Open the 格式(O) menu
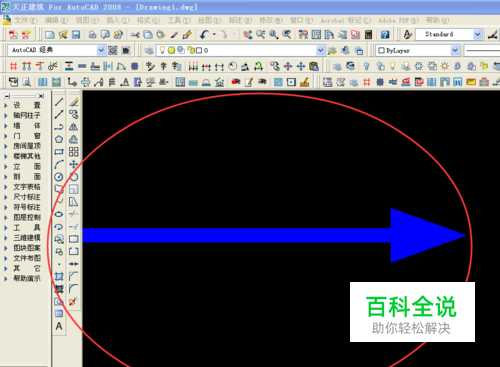 [x=148, y=21]
